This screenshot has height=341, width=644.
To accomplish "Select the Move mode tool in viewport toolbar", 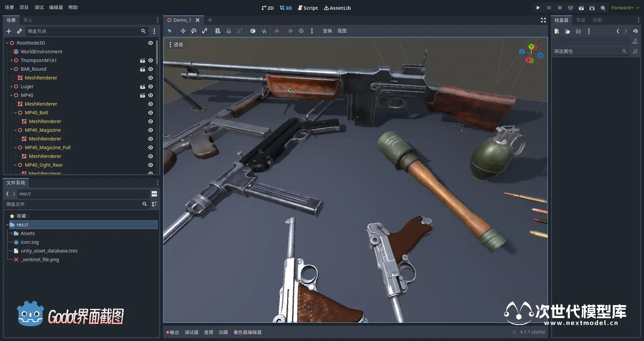I will [183, 31].
